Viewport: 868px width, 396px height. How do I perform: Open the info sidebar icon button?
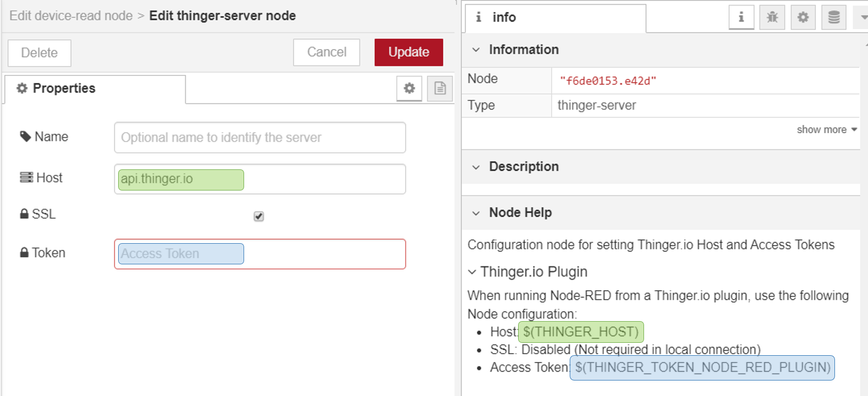point(741,18)
